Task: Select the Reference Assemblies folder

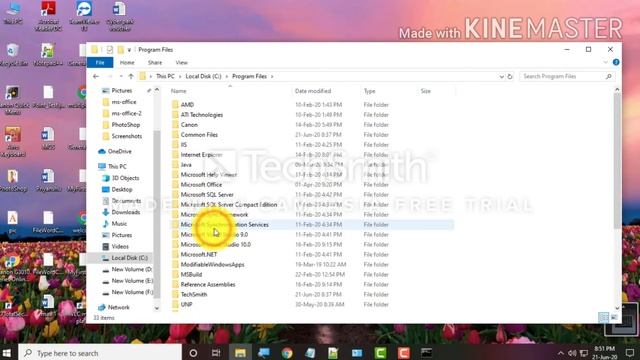Action: point(208,284)
